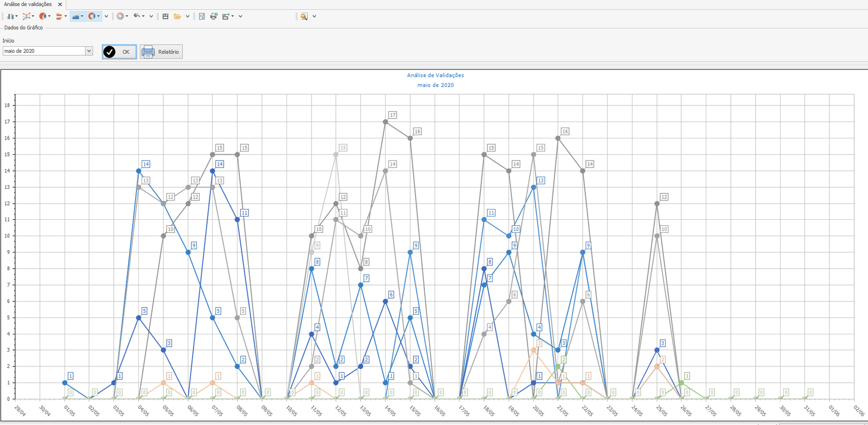Pick the area chart type icon
Viewport: 868px width, 425px height.
click(x=75, y=16)
